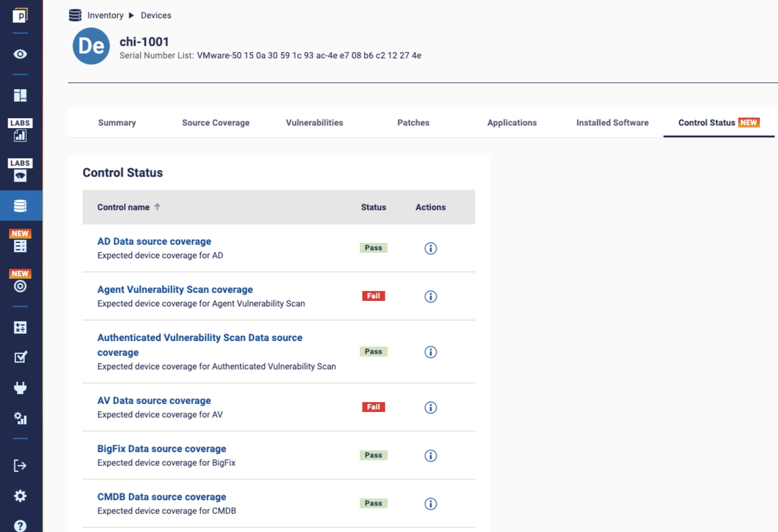
Task: Click the Inventory database icon in breadcrumb
Action: point(75,15)
